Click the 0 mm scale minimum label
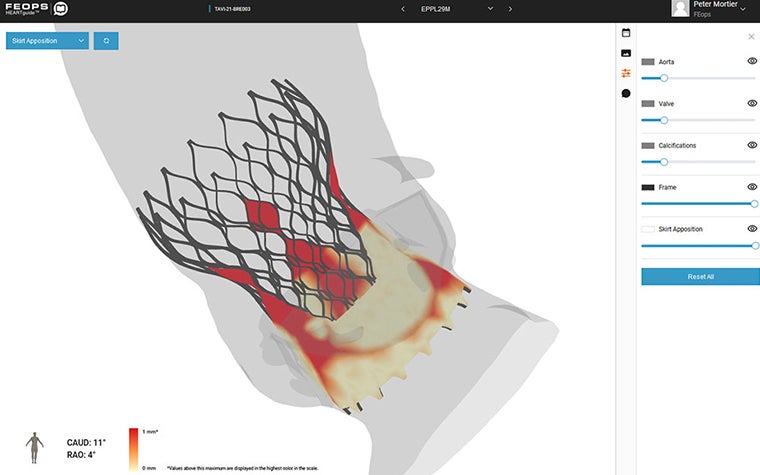Screen dimensions: 760x475 click(x=149, y=468)
